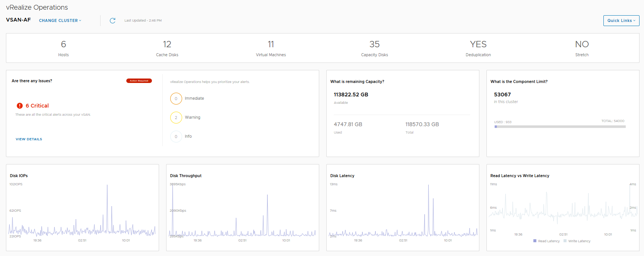644x256 pixels.
Task: Click the 6 Critical alerts link
Action: pos(37,106)
